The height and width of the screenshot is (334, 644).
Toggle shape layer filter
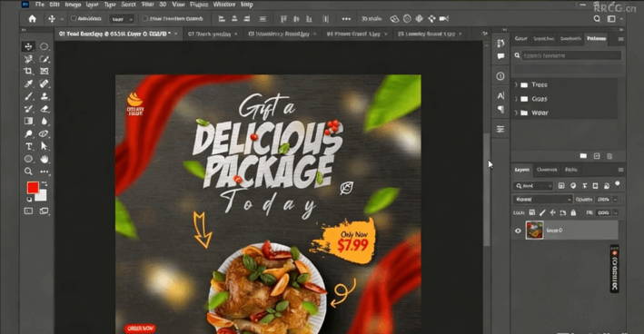[595, 186]
